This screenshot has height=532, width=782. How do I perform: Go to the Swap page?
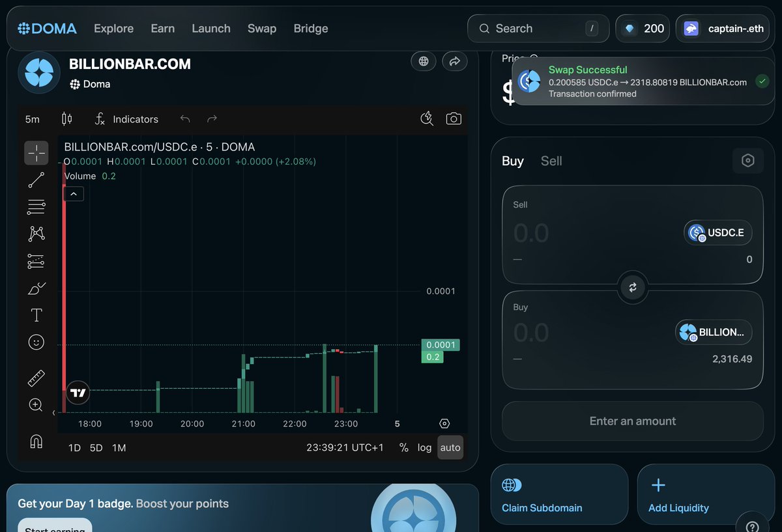pos(262,29)
